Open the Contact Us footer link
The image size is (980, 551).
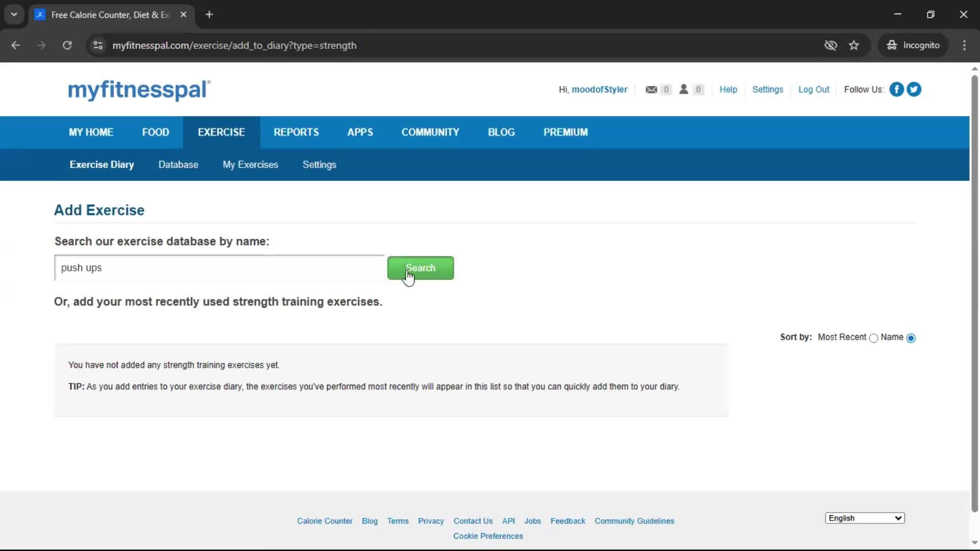pos(473,521)
